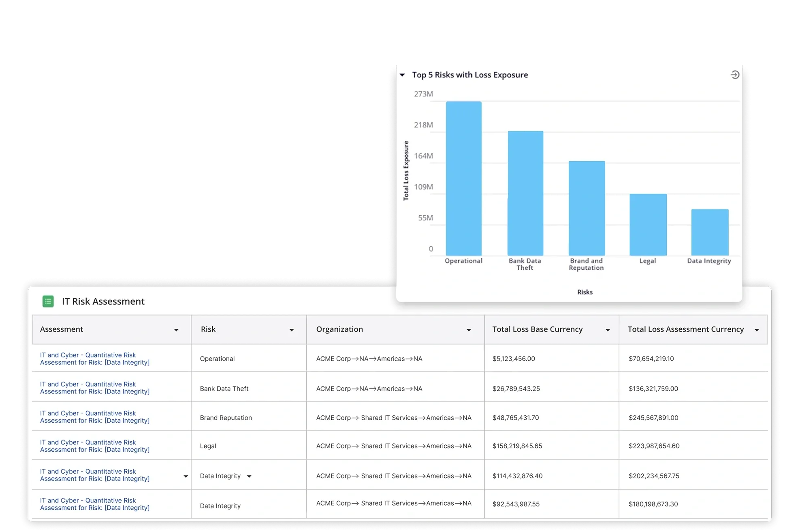Open Total Loss Base Currency column dropdown
This screenshot has width=800, height=532.
point(608,330)
